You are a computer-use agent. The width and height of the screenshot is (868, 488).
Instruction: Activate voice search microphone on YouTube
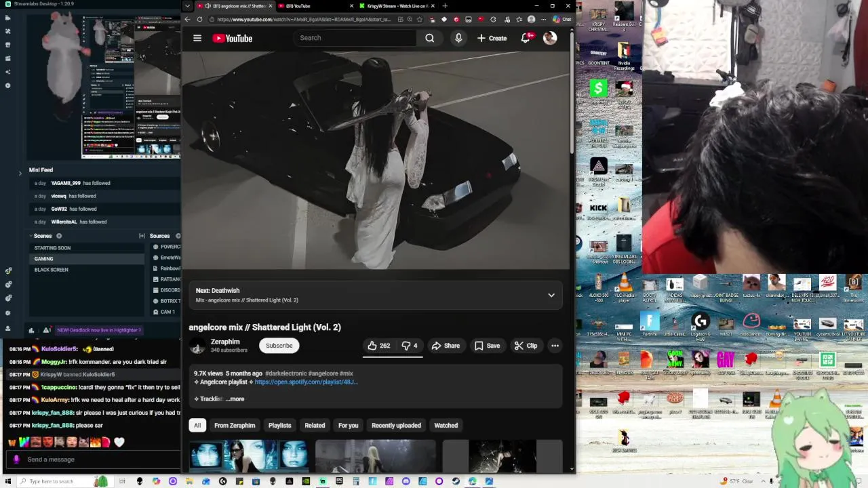tap(458, 38)
